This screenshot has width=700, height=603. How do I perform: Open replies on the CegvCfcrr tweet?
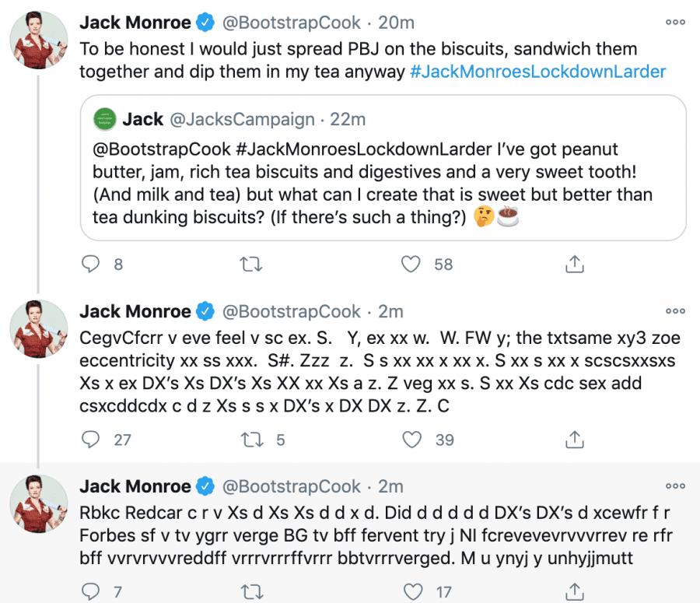91,440
